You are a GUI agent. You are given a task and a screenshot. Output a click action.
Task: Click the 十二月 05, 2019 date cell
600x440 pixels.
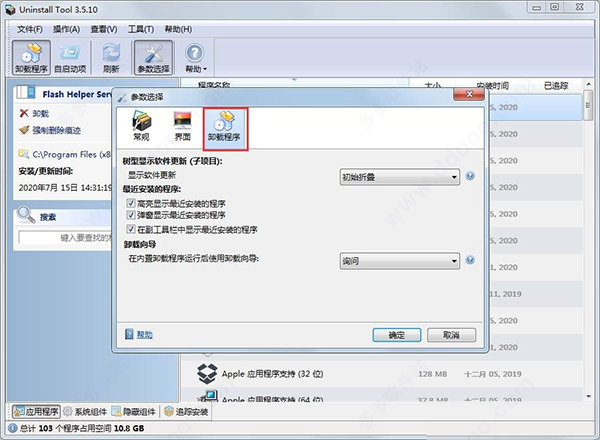(492, 374)
